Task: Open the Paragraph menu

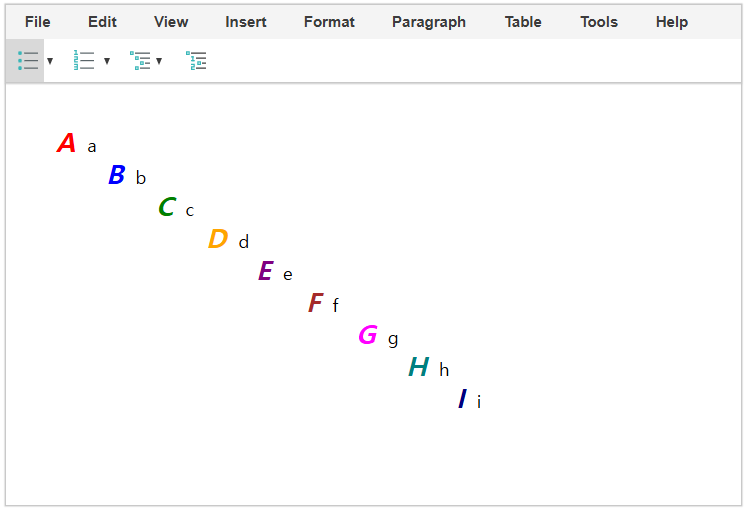Action: click(429, 22)
